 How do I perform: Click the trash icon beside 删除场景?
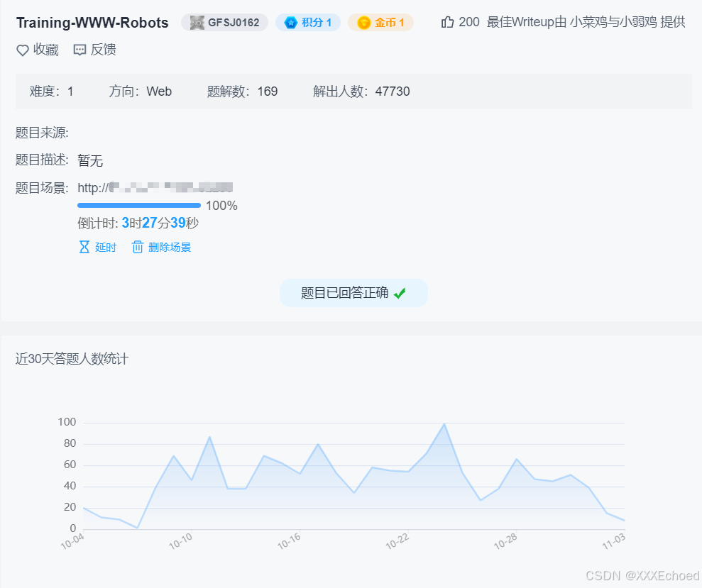(x=138, y=247)
